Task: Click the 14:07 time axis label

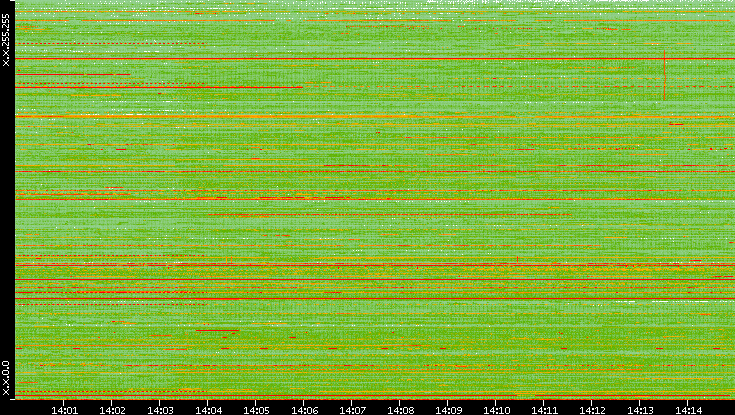Action: coord(352,410)
